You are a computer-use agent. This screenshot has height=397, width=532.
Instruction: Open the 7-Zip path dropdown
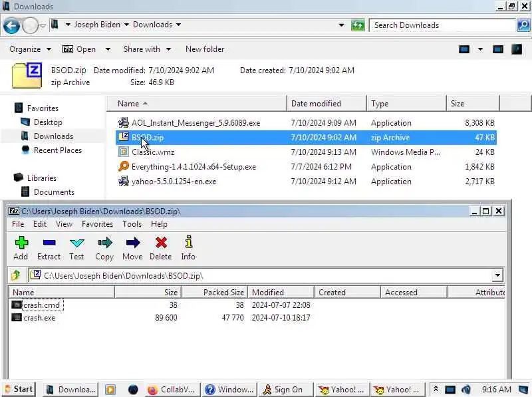497,275
